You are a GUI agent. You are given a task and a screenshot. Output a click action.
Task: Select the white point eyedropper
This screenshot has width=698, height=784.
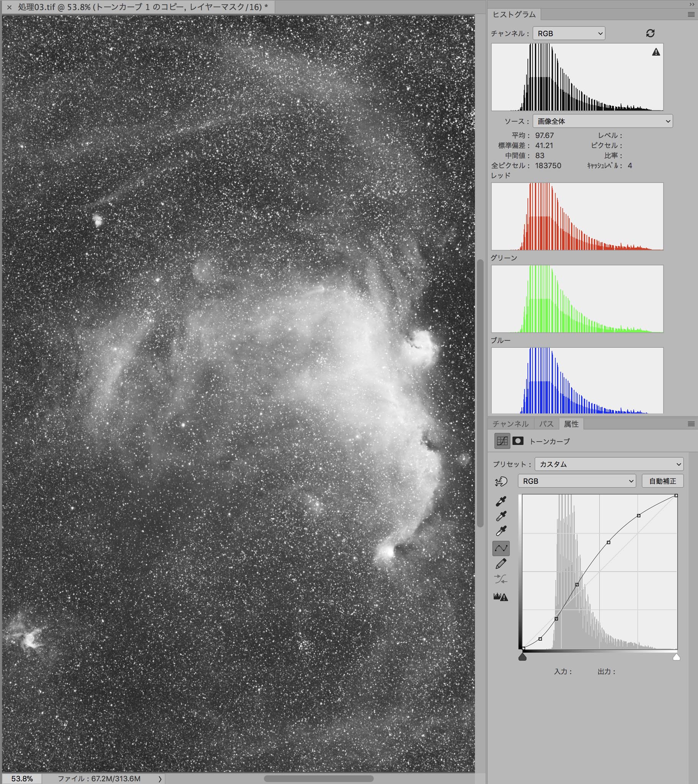(501, 531)
